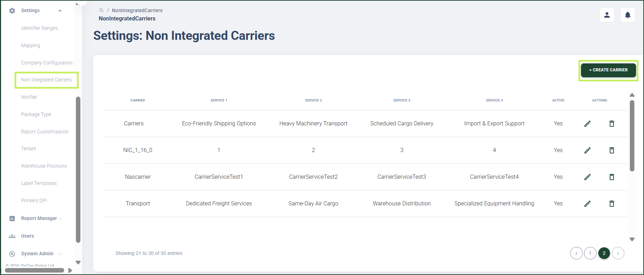Open the Users section

pyautogui.click(x=27, y=236)
